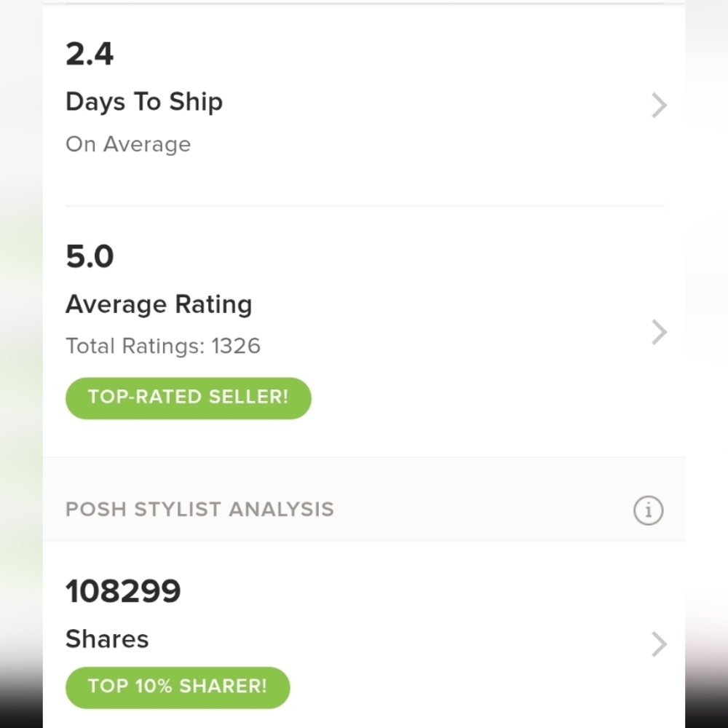
Task: Select the 108299 shares count
Action: click(123, 591)
